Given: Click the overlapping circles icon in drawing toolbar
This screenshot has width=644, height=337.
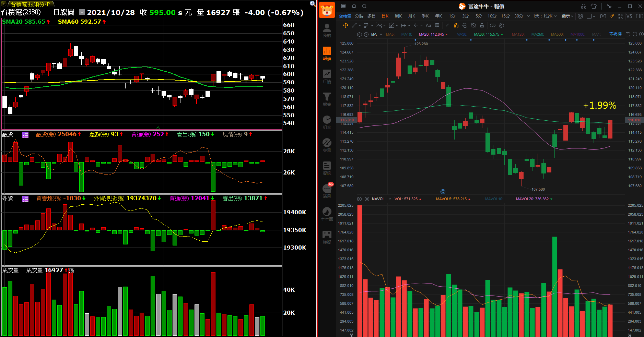Looking at the screenshot, I should click(x=493, y=25).
